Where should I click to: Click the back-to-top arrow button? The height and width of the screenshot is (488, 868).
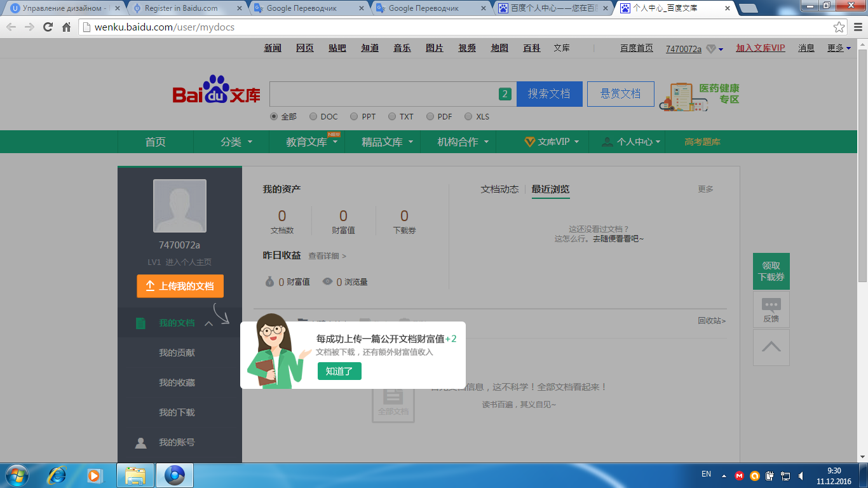point(771,347)
